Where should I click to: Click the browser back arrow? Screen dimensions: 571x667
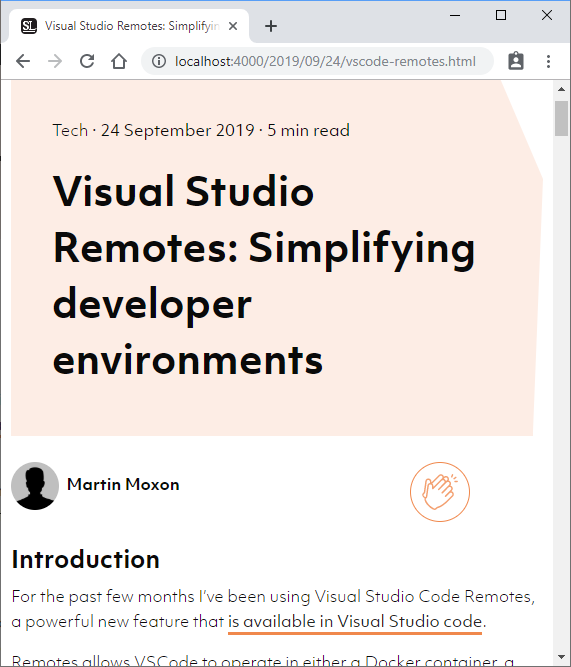pyautogui.click(x=23, y=61)
